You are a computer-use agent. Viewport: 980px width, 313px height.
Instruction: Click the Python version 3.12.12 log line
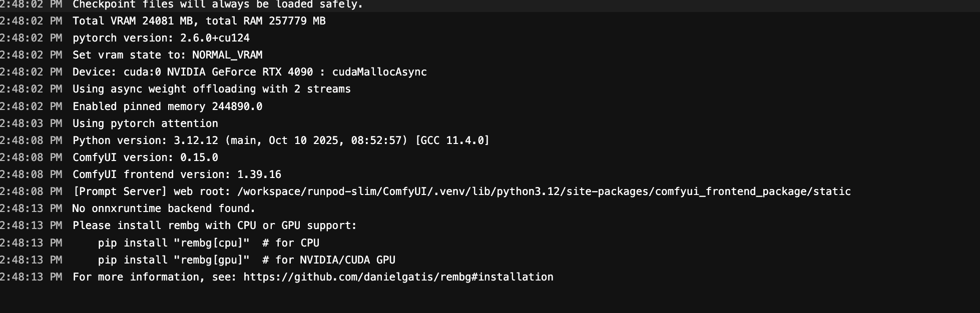tap(281, 140)
